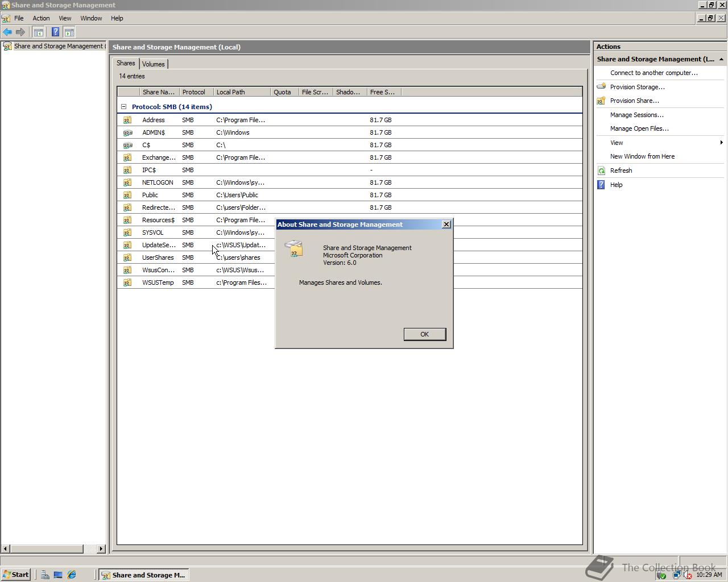
Task: Click the IPC$ share row icon
Action: pos(127,170)
